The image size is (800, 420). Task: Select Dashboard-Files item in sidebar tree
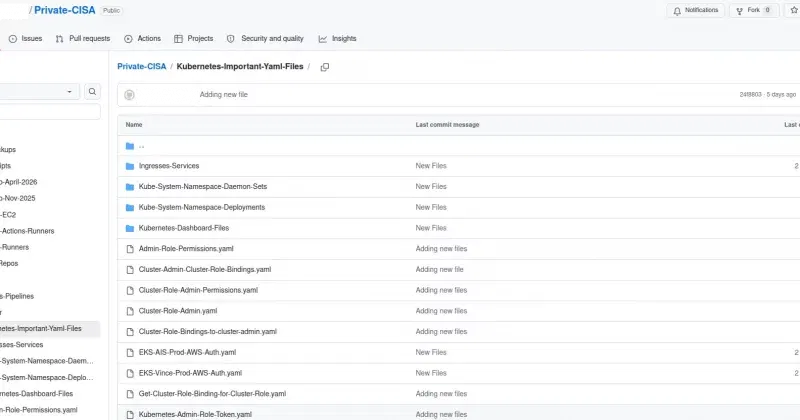point(37,393)
